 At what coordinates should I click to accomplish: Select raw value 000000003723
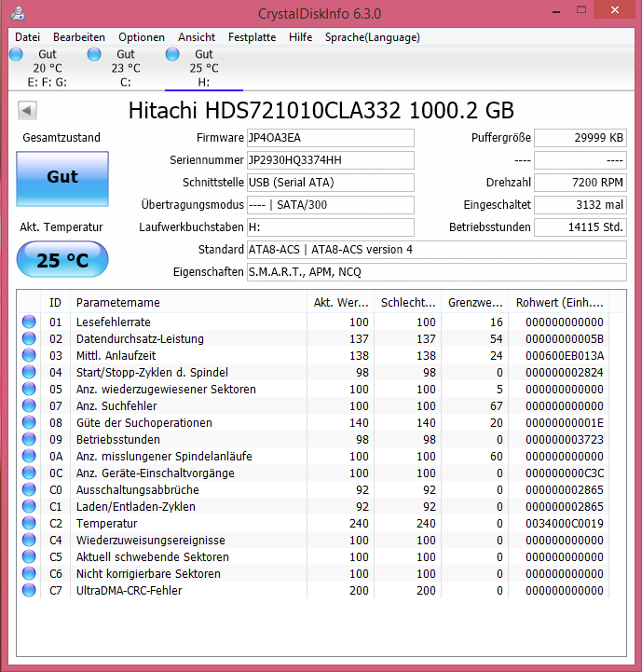(x=565, y=440)
